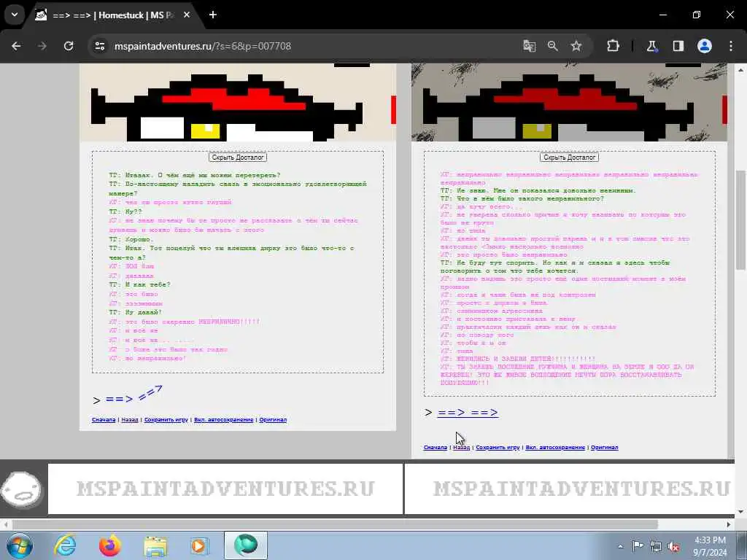
Task: Go forward to the next page
Action: coord(42,46)
